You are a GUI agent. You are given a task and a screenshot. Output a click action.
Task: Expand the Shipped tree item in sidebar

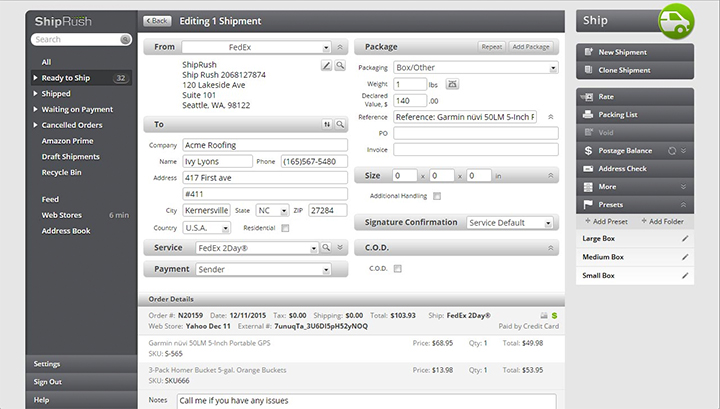click(37, 93)
